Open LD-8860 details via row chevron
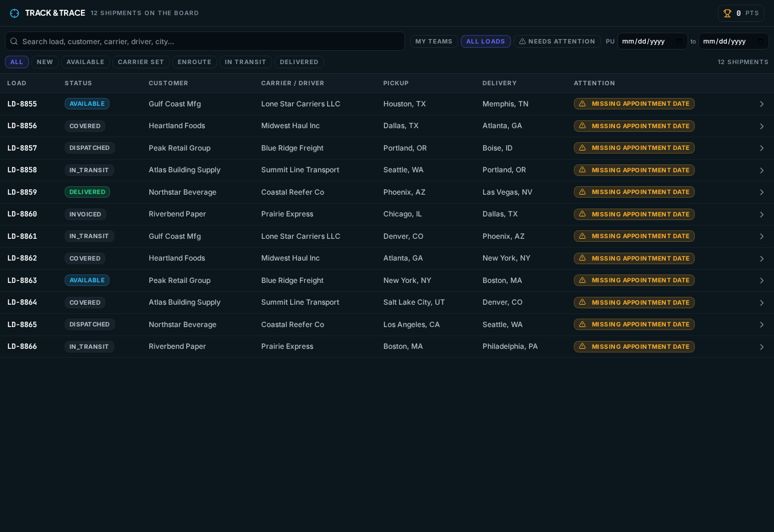This screenshot has height=532, width=774. [x=762, y=215]
